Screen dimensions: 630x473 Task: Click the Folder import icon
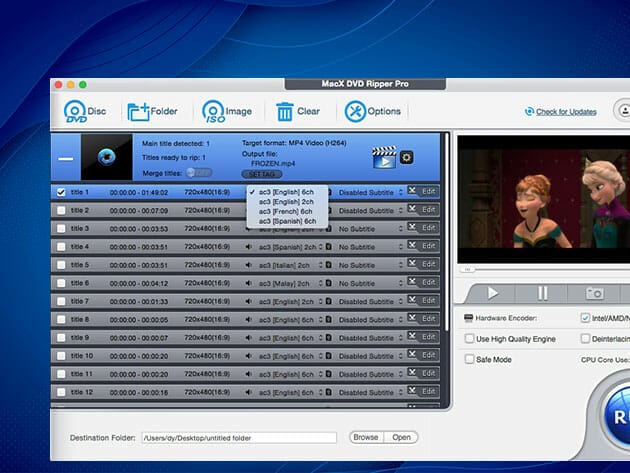pyautogui.click(x=137, y=112)
